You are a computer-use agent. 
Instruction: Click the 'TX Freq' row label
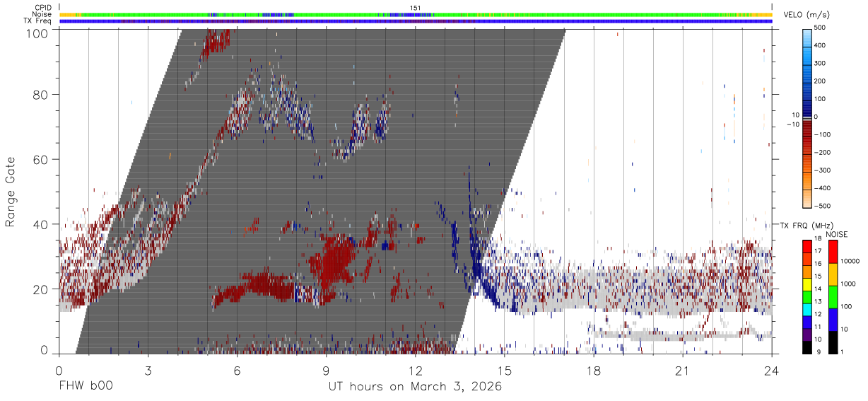(x=38, y=21)
